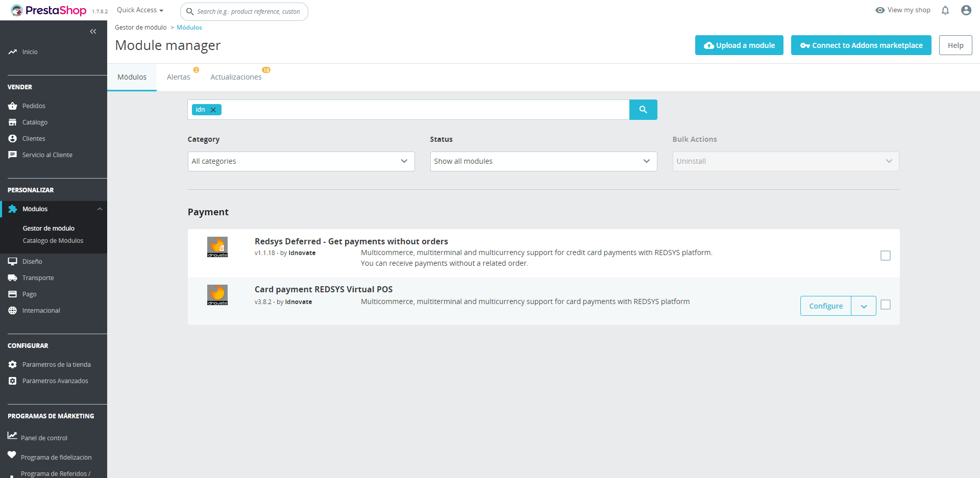This screenshot has height=478, width=980.
Task: Click View my shop link
Action: pos(903,10)
